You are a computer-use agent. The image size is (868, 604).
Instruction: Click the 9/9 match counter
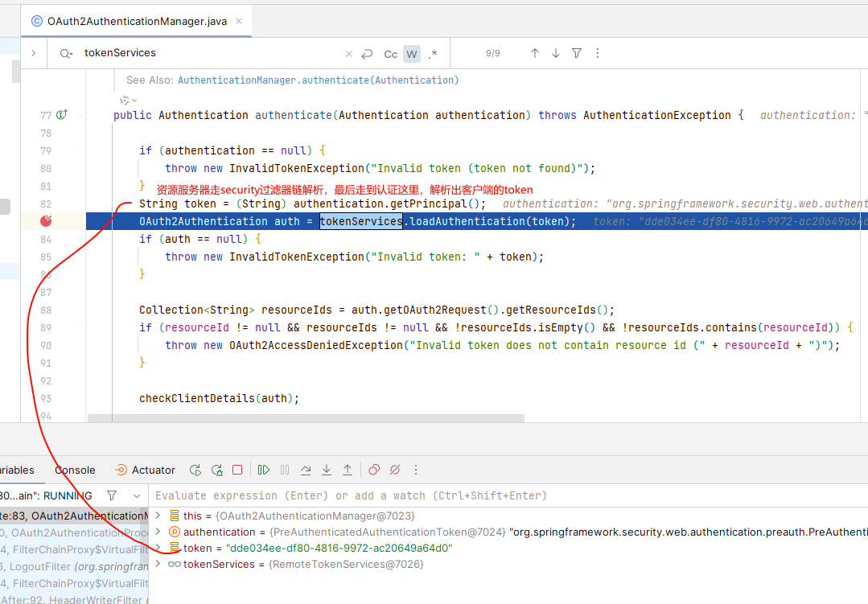pos(492,53)
